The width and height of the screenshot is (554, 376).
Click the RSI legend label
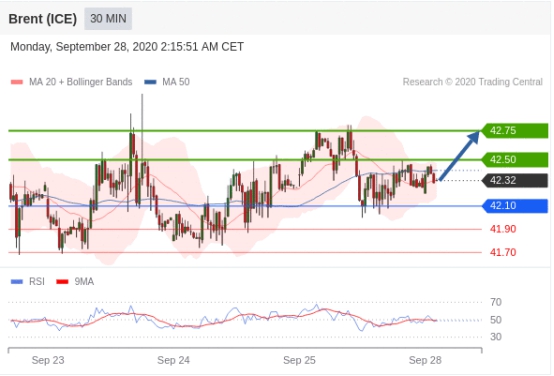point(37,282)
